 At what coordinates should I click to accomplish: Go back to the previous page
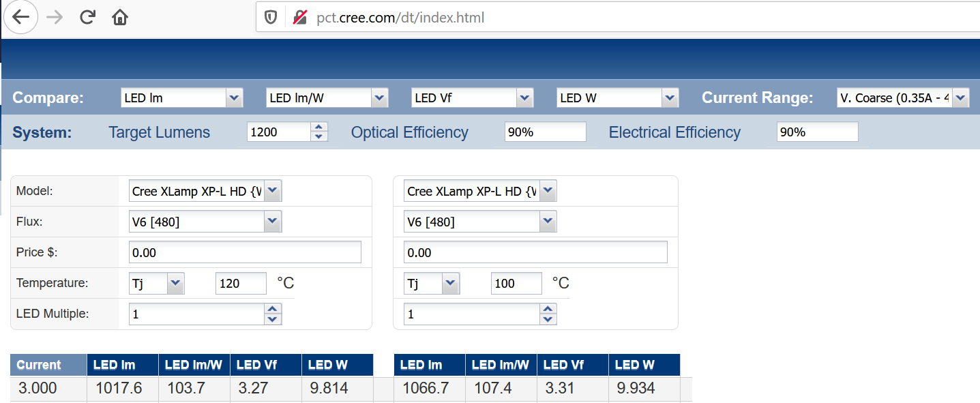click(21, 17)
